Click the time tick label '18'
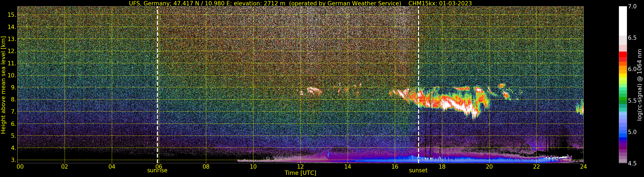 (442, 166)
